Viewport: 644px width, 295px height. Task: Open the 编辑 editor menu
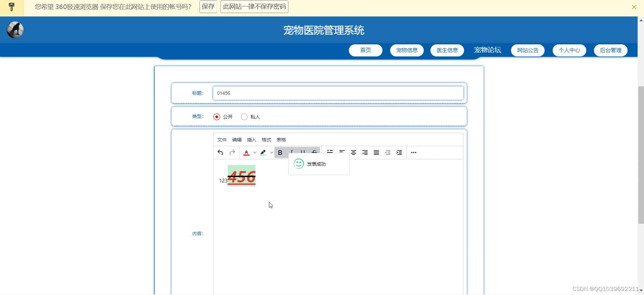(x=237, y=140)
